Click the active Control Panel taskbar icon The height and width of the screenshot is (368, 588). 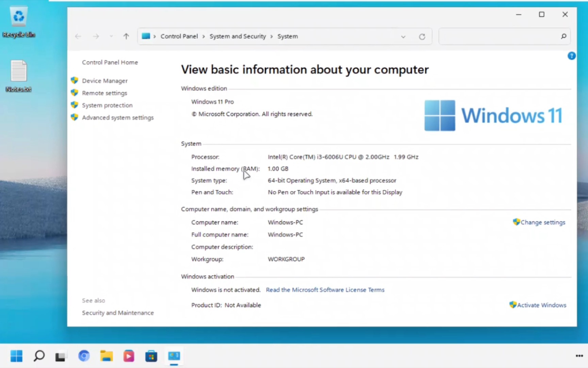point(174,356)
